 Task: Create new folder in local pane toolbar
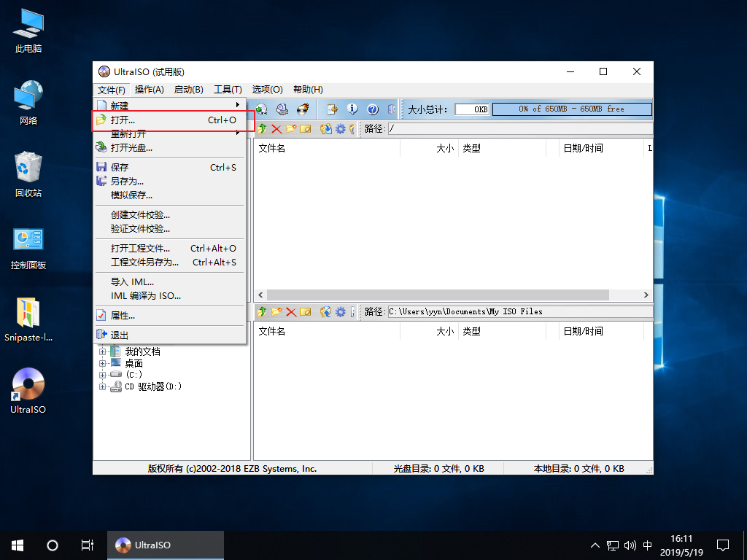pos(276,312)
